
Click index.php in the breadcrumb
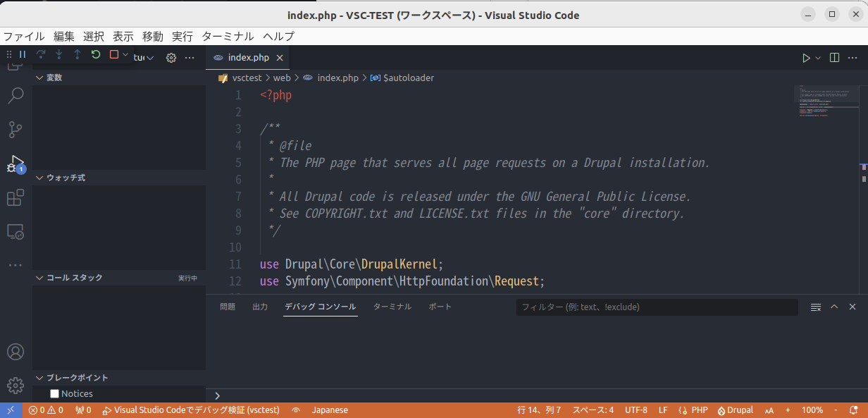click(x=338, y=78)
